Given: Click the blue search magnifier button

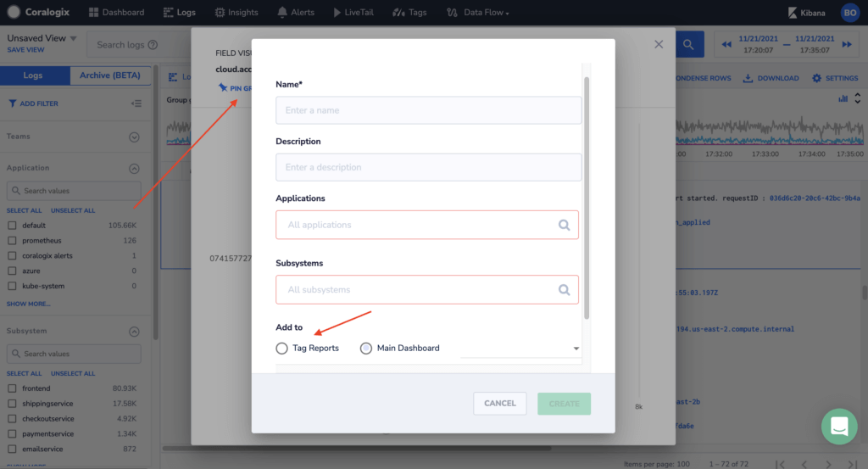Looking at the screenshot, I should pos(688,44).
